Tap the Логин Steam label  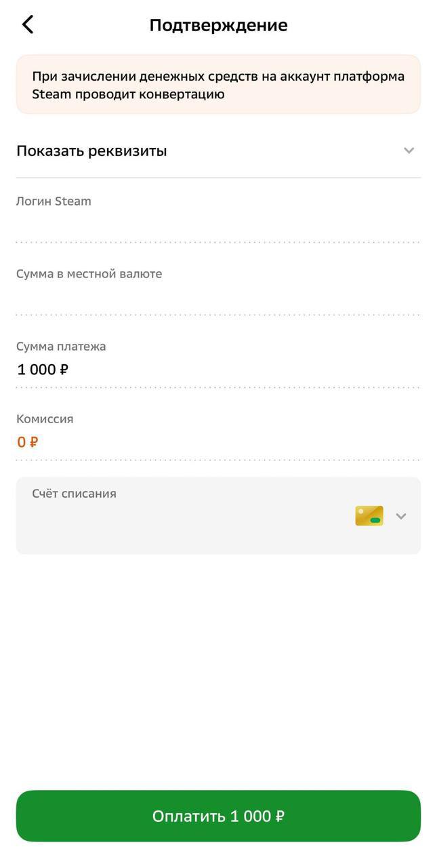tap(54, 201)
